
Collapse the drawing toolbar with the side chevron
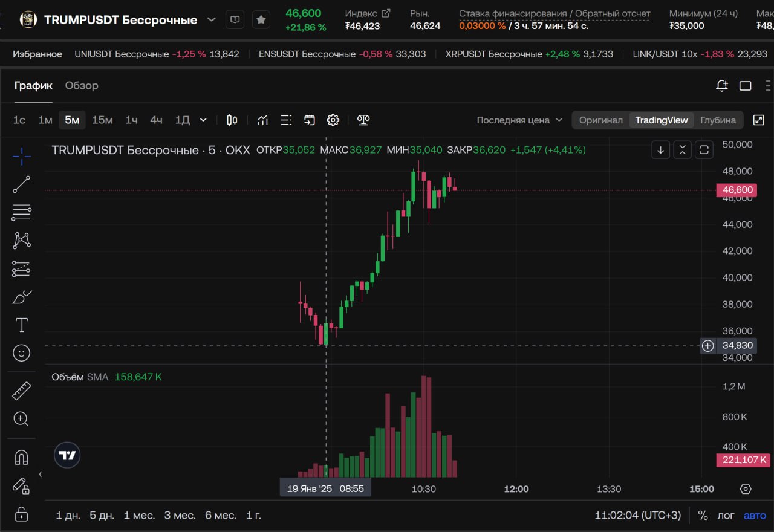pos(41,475)
